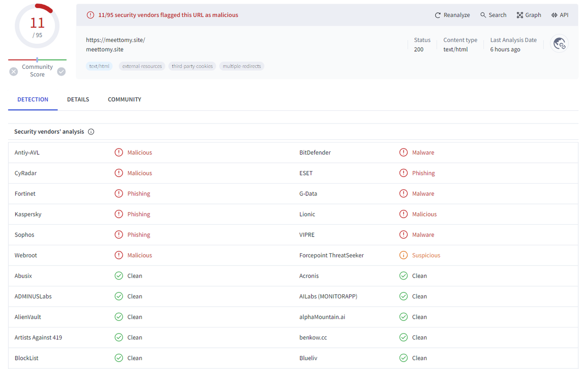This screenshot has height=369, width=588.
Task: Click the green check icon for AILabs (MONITORAPP)
Action: pos(404,296)
